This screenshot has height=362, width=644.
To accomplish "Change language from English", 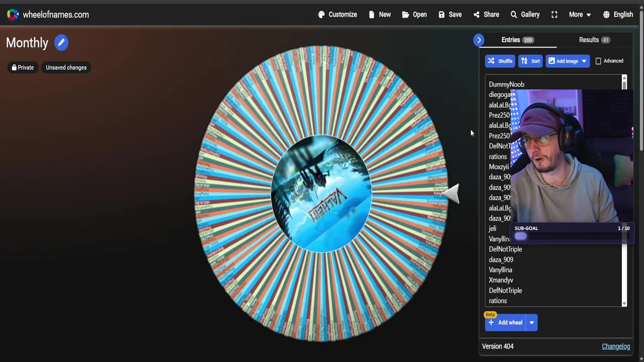I will tap(618, 15).
